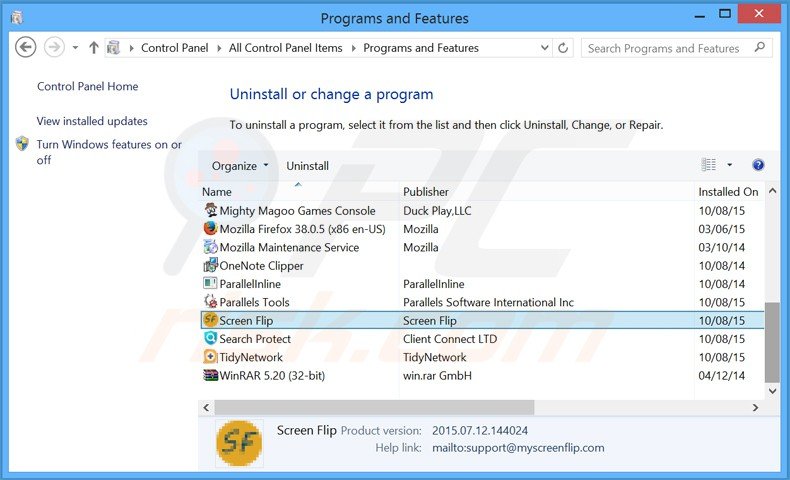Expand the view options dropdown arrow
Viewport: 790px width, 480px height.
729,165
